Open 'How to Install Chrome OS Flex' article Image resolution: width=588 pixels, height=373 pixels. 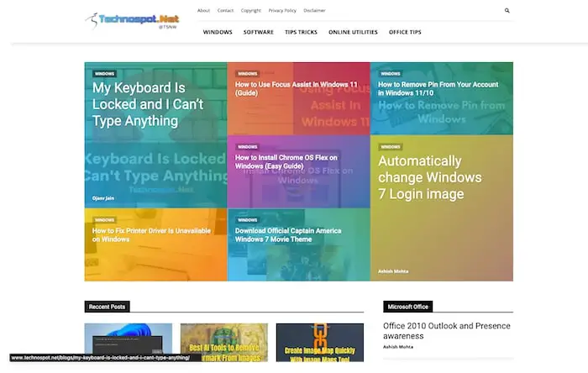(286, 162)
